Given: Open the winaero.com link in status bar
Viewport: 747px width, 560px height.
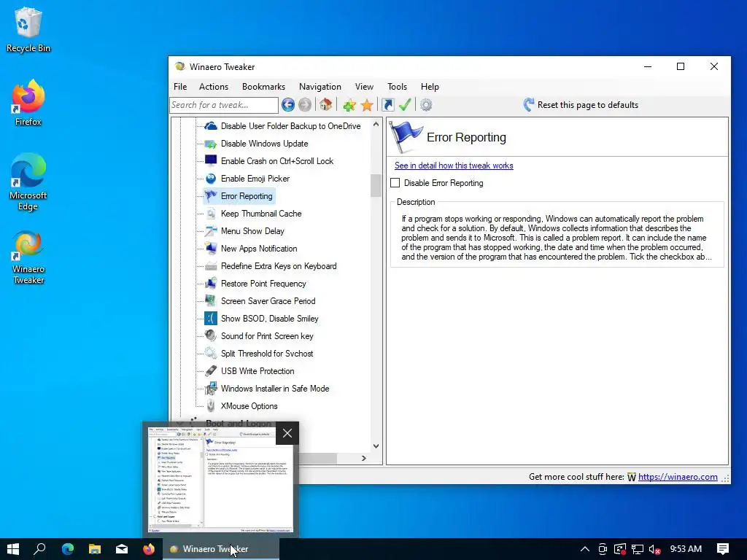Looking at the screenshot, I should (x=678, y=477).
